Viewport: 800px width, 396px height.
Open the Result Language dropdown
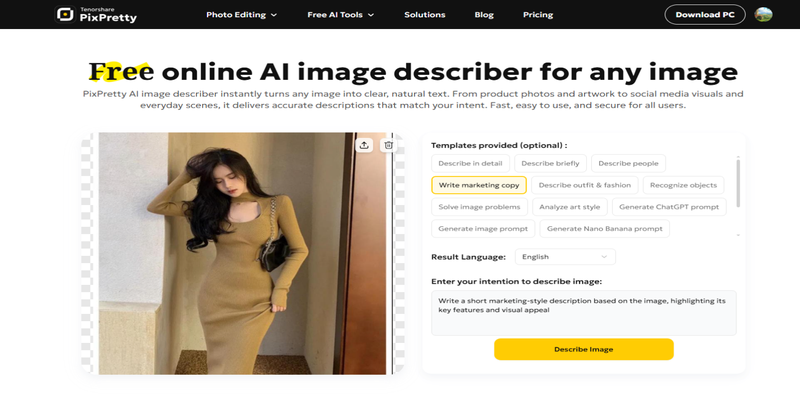(565, 257)
